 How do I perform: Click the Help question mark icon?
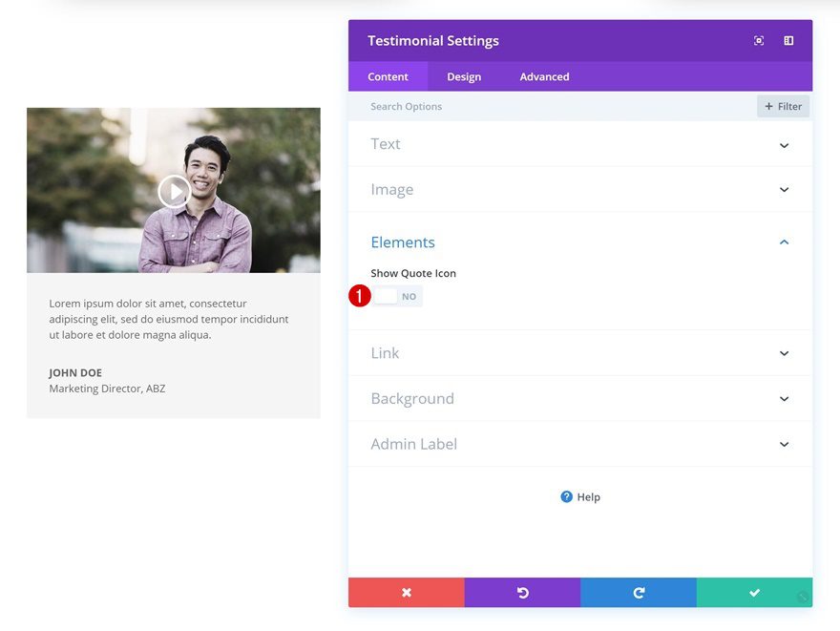pos(568,496)
